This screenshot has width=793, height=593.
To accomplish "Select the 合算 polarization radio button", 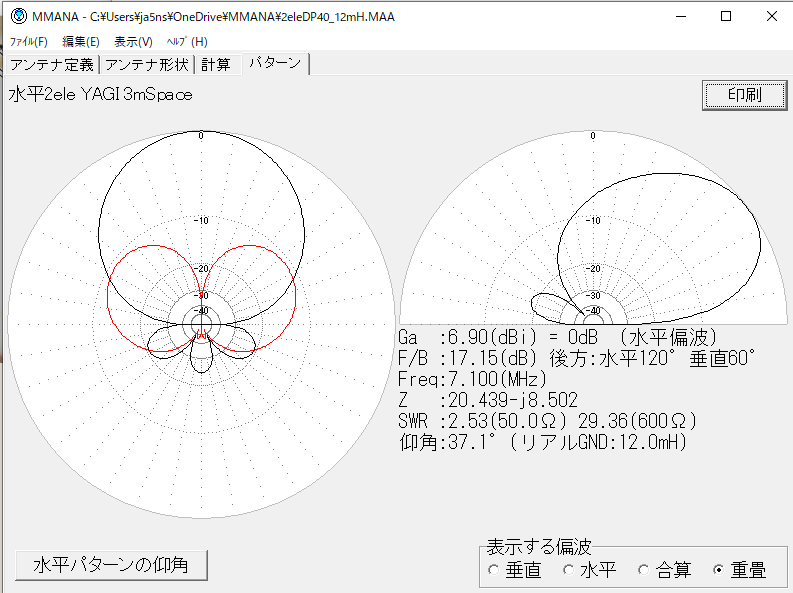I will point(665,570).
